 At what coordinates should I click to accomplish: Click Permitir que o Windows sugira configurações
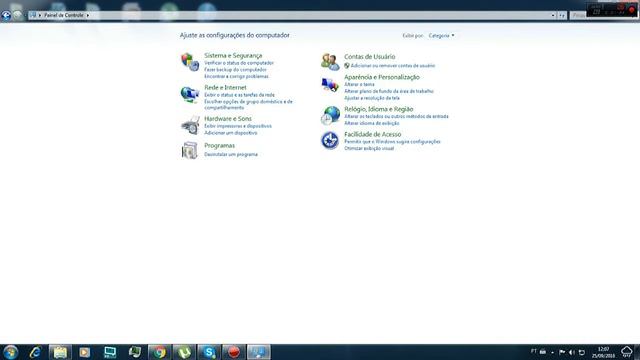(x=392, y=142)
